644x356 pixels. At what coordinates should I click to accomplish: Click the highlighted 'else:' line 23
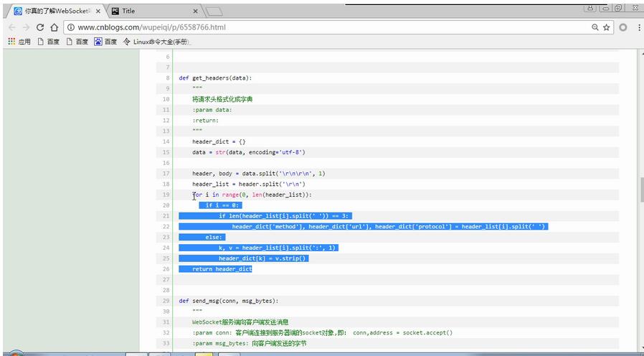[214, 237]
